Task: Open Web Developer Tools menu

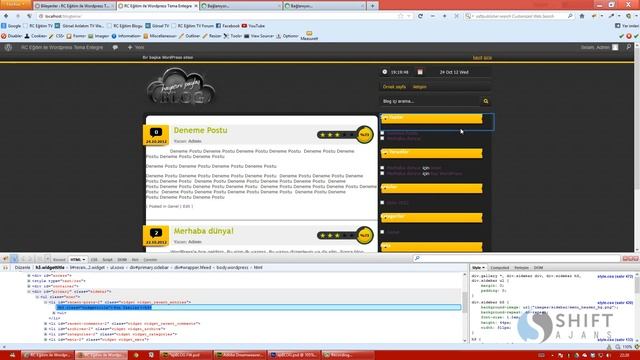Action: pos(233,36)
